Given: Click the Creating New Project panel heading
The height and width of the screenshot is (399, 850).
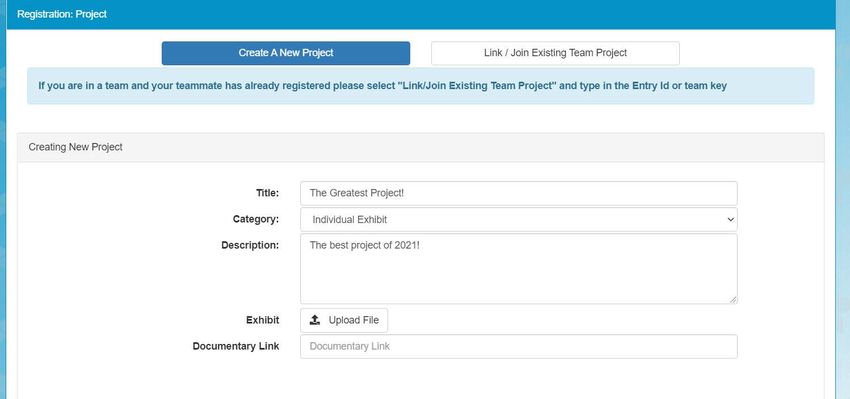Looking at the screenshot, I should pos(75,147).
